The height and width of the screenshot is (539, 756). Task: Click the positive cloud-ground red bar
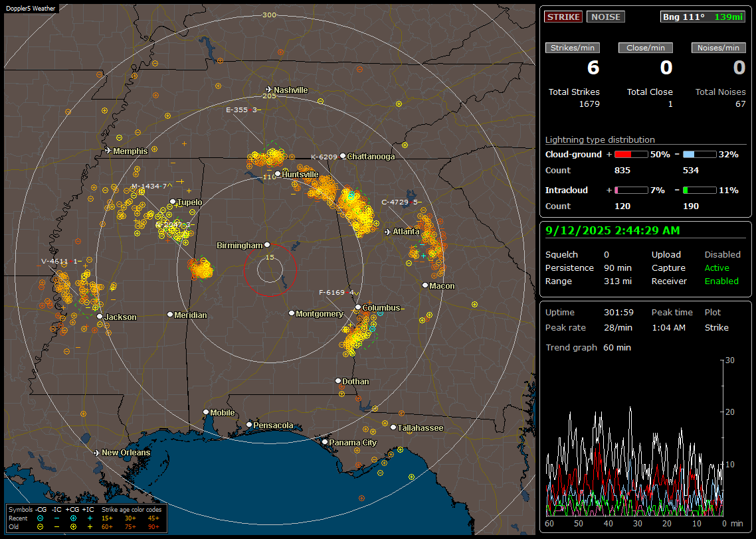(x=631, y=155)
